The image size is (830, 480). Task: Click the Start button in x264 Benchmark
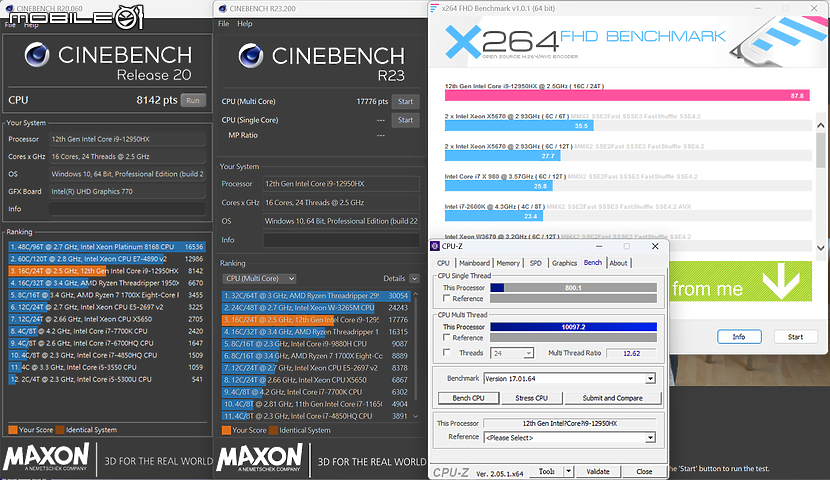(795, 337)
